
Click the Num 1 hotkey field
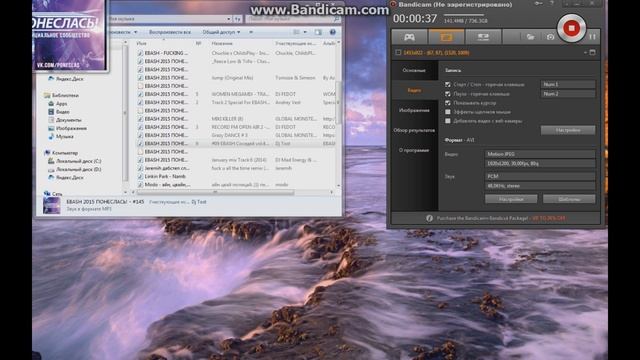coord(568,84)
